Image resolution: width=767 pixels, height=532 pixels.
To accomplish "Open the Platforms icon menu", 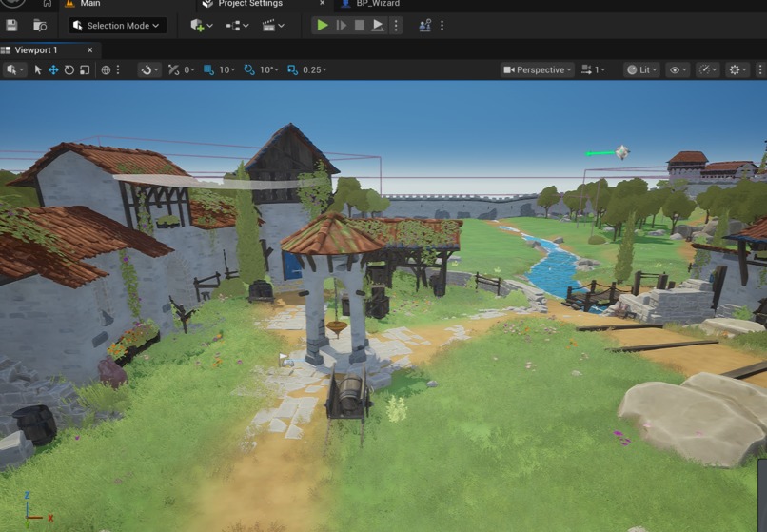I will (425, 26).
